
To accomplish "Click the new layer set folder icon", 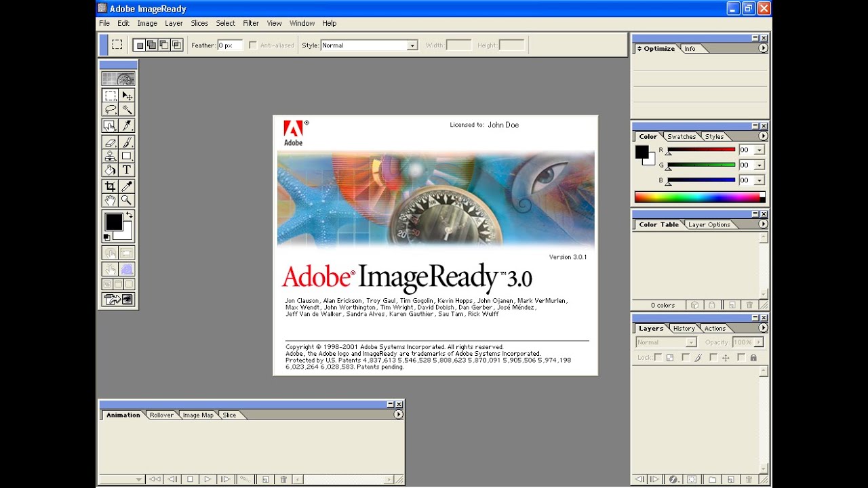I will (712, 479).
